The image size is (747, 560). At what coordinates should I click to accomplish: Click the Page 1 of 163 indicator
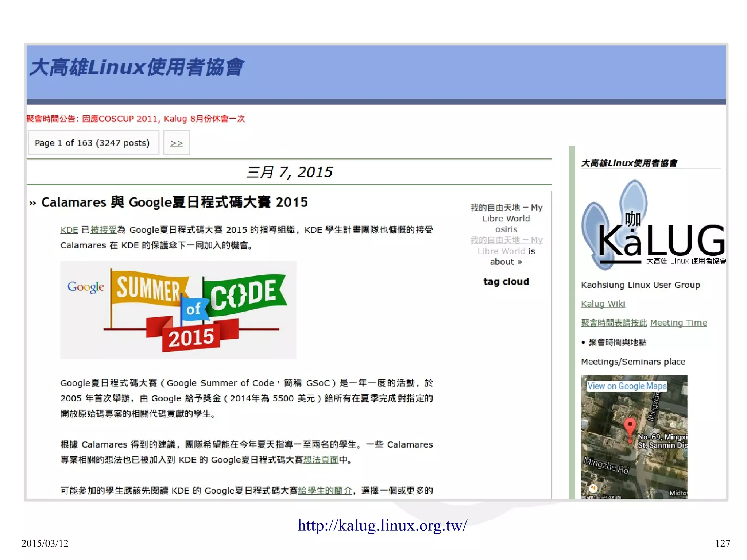(x=93, y=143)
